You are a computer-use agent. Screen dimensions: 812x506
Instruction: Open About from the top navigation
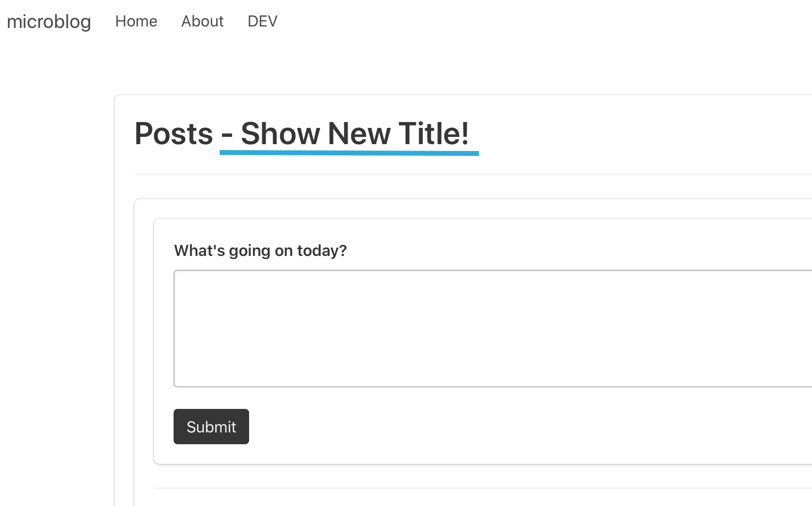tap(202, 21)
